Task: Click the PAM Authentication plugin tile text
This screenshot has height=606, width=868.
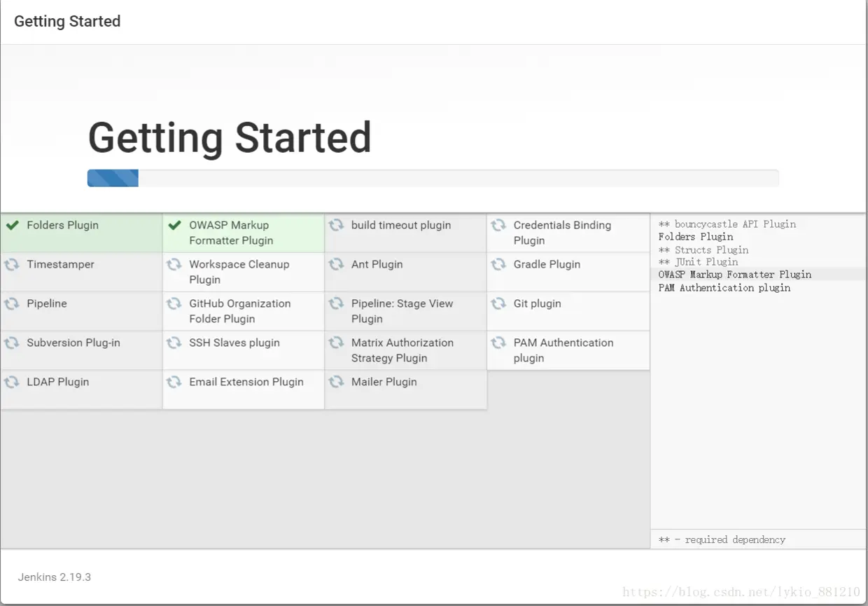Action: pyautogui.click(x=563, y=350)
